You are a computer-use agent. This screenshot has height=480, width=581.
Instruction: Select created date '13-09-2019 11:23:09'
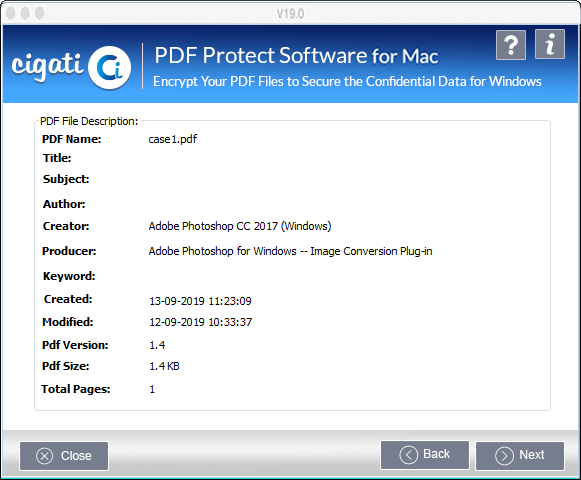point(200,301)
